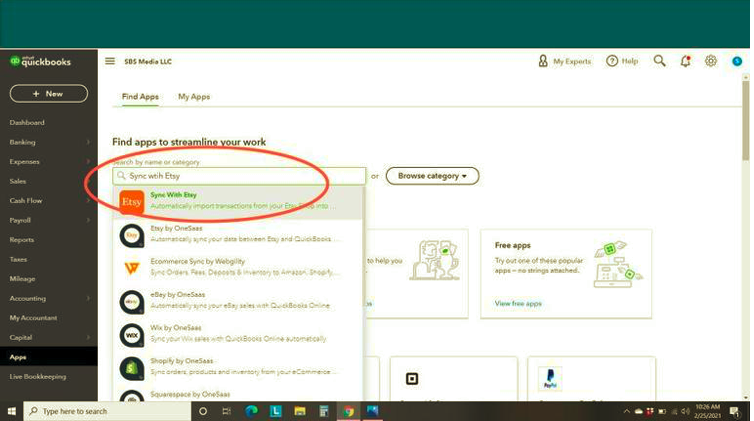Click the SBS Media LLC company name
Image resolution: width=754 pixels, height=421 pixels.
pyautogui.click(x=148, y=62)
